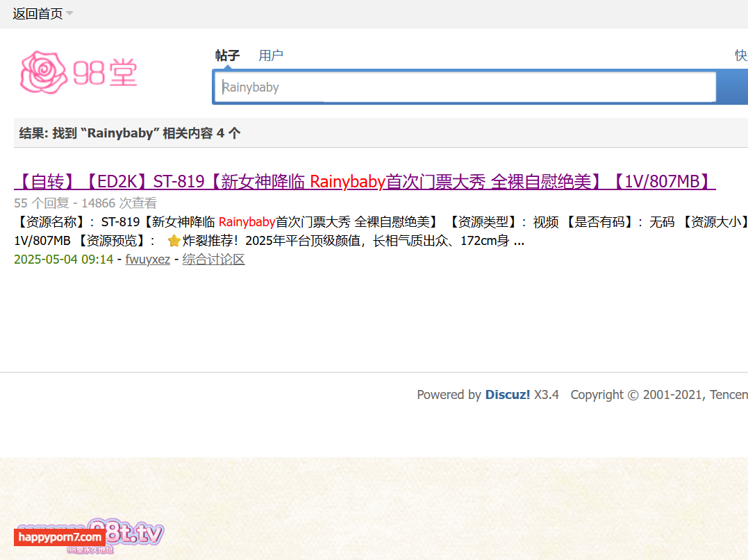Switch to the 用户 search tab
The image size is (748, 560).
[x=270, y=56]
